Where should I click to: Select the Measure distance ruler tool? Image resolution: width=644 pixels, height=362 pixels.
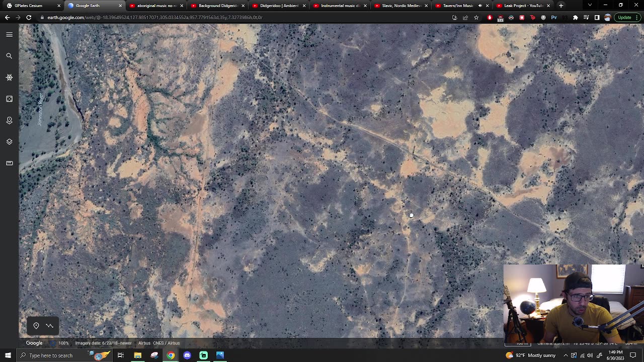coord(9,163)
